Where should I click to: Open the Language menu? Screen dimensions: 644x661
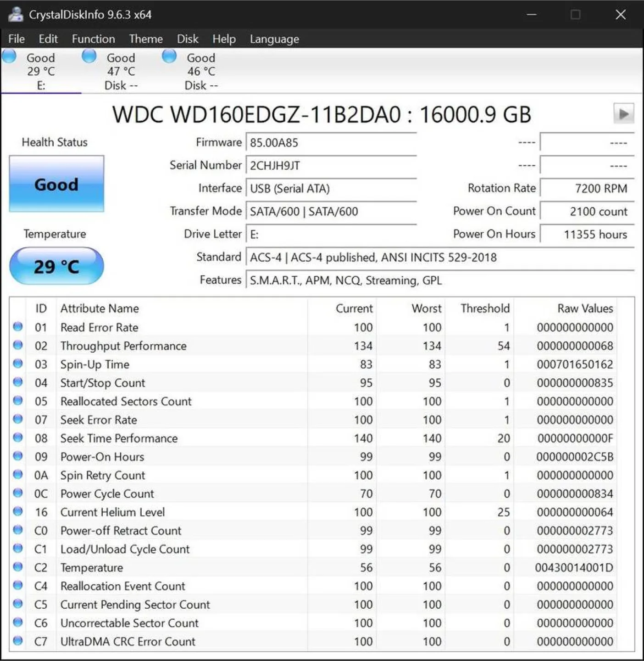pos(274,39)
